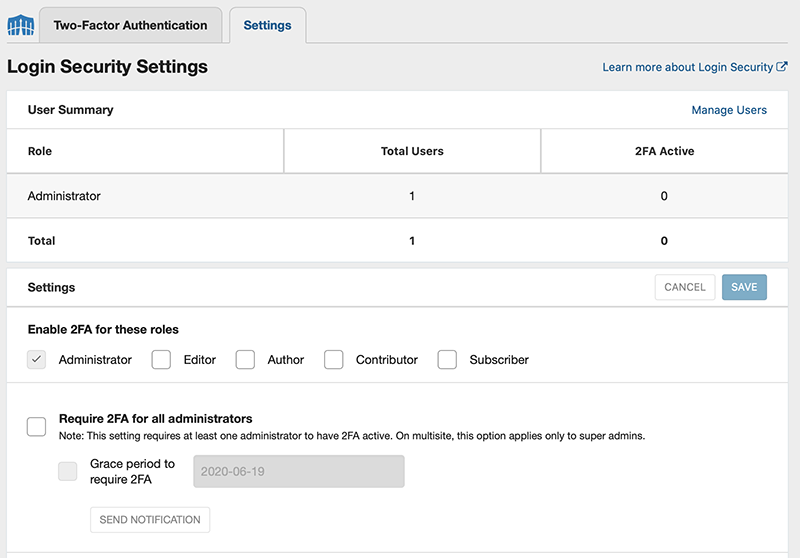Switch to the Two-Factor Authentication tab

pyautogui.click(x=131, y=25)
